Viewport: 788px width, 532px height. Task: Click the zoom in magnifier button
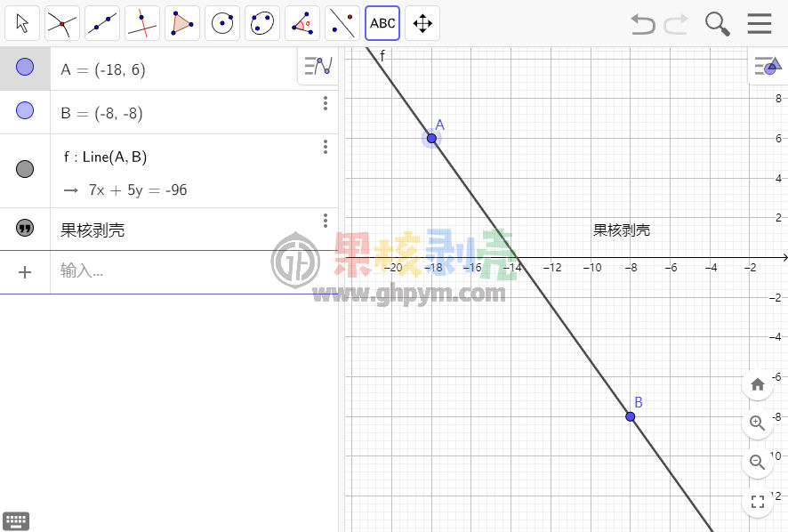coord(758,423)
